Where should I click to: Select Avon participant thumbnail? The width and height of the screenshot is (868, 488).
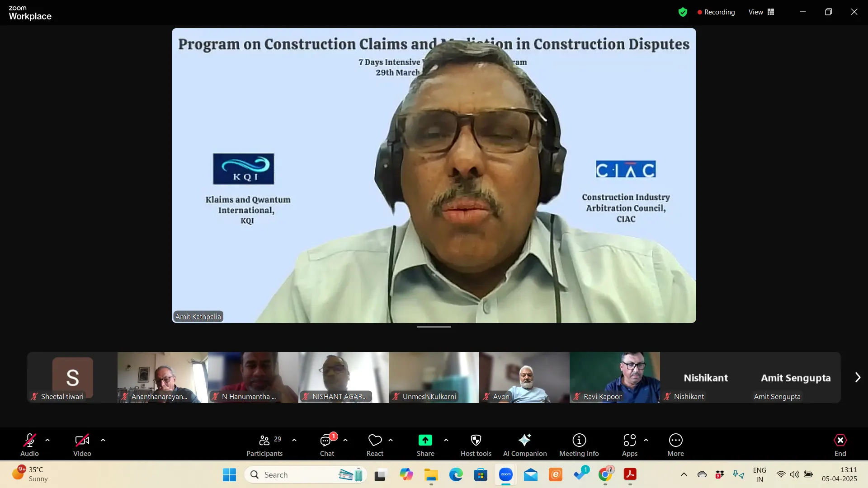click(524, 377)
